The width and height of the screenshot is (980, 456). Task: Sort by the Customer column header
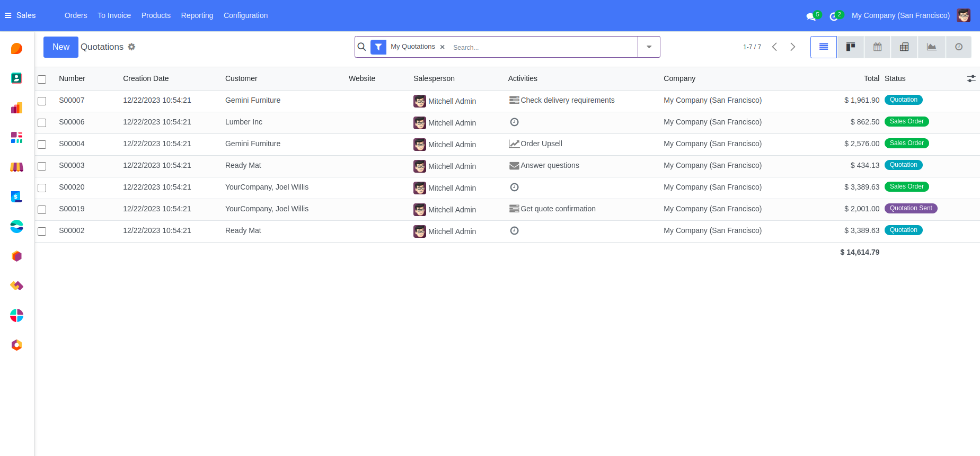(241, 78)
